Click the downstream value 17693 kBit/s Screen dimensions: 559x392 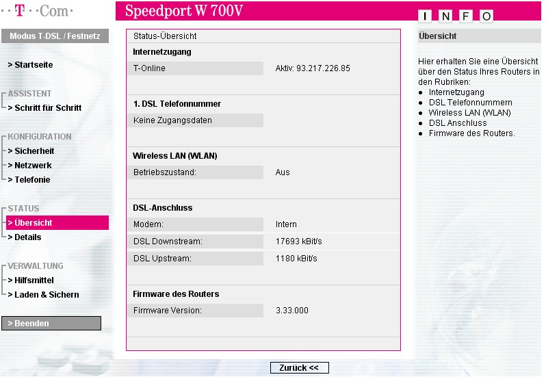(299, 241)
